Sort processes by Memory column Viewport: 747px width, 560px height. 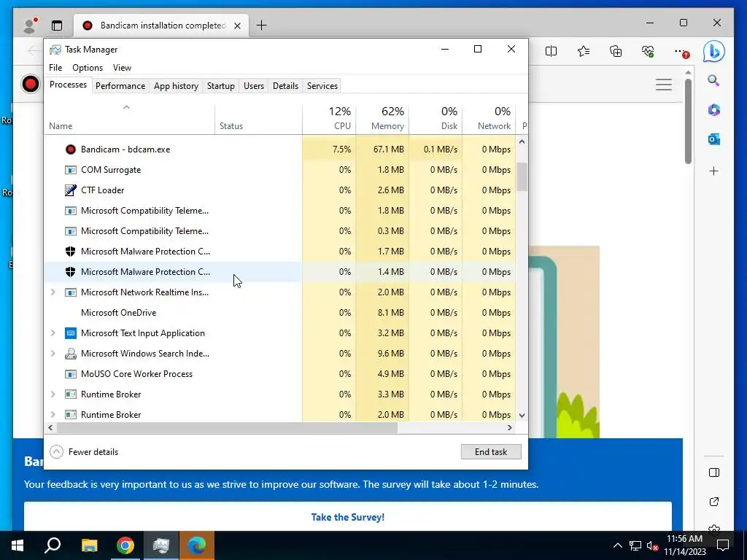[382, 118]
